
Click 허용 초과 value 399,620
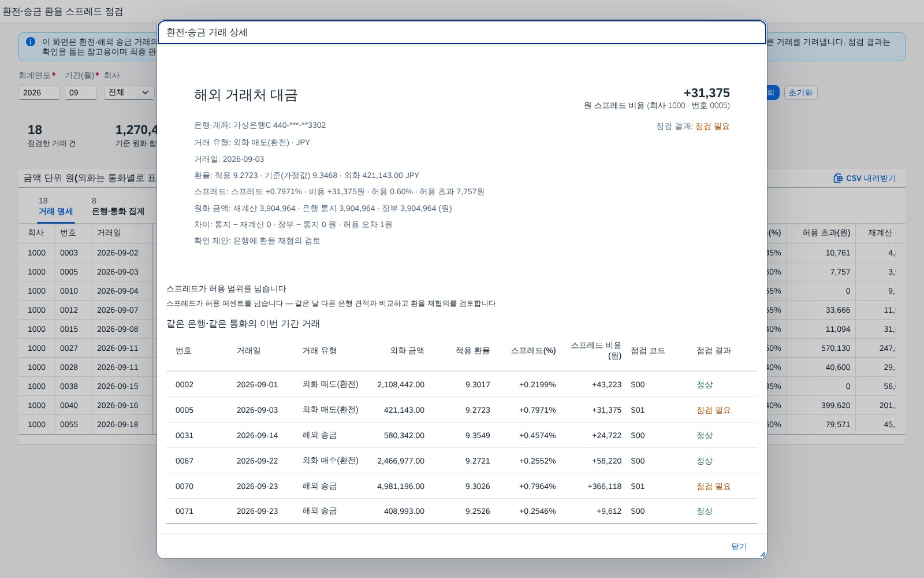pyautogui.click(x=836, y=405)
